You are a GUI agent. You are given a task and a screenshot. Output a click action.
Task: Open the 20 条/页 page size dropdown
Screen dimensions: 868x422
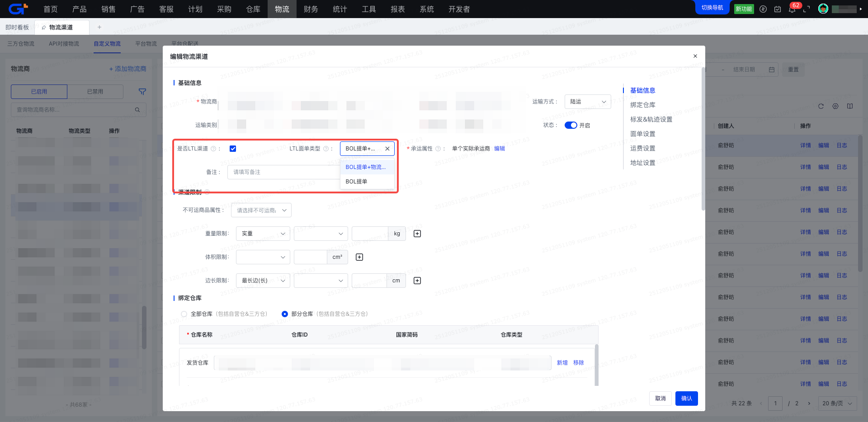click(x=837, y=403)
